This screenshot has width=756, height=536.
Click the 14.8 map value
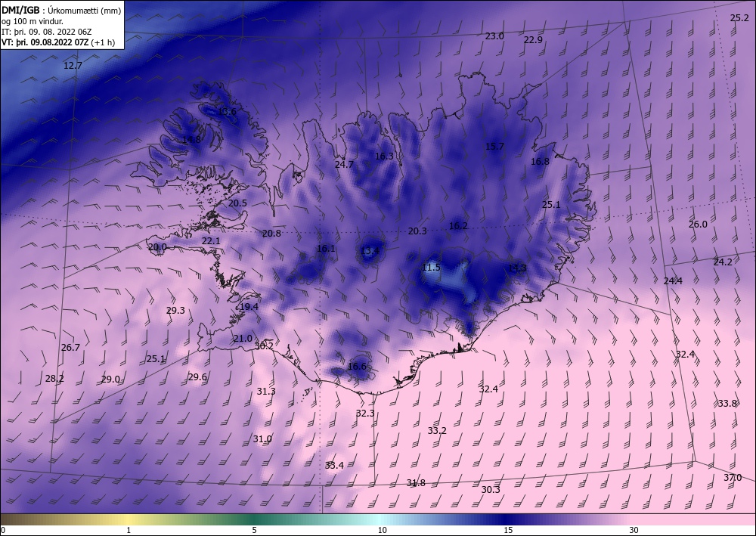tap(191, 140)
